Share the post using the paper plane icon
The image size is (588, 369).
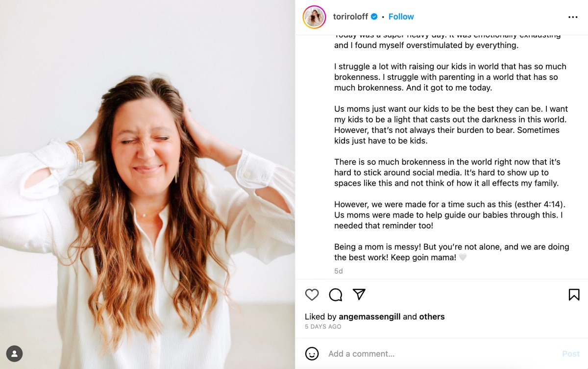tap(359, 295)
